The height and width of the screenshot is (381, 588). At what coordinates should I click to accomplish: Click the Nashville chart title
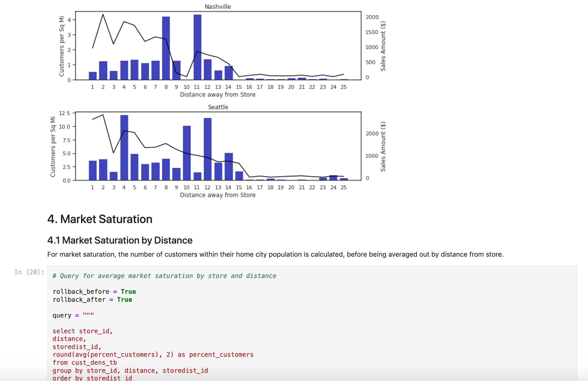point(218,7)
